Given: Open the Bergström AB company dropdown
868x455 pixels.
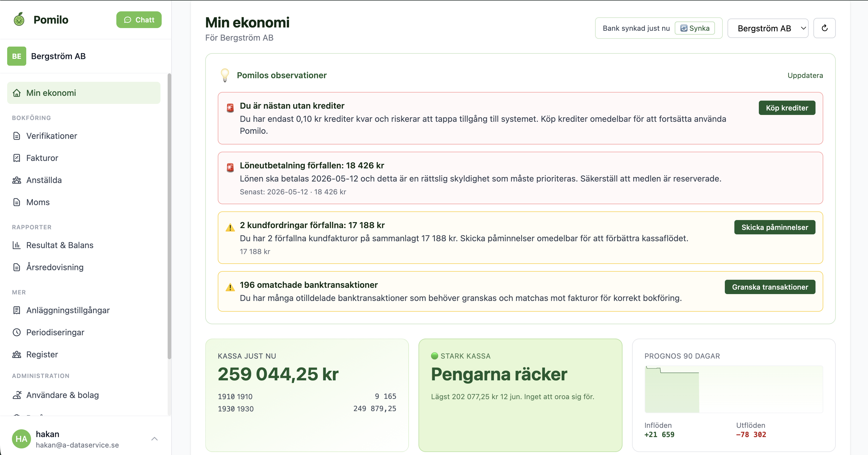Looking at the screenshot, I should coord(768,28).
